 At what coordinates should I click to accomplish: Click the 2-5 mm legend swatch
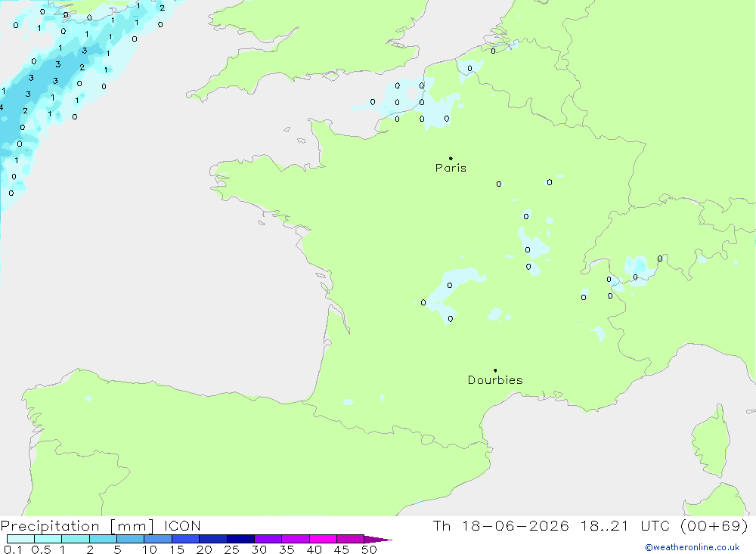[103, 539]
